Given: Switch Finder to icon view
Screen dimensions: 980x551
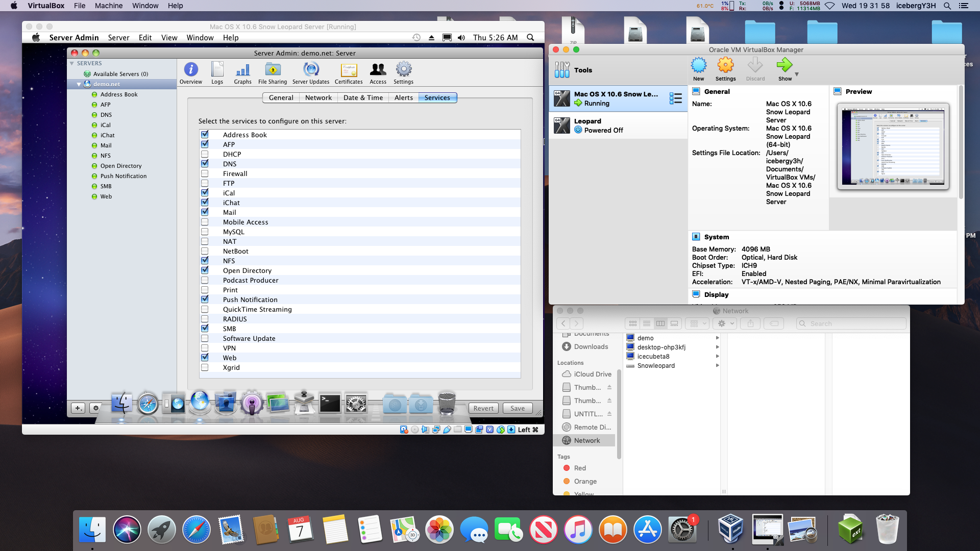Looking at the screenshot, I should 632,323.
